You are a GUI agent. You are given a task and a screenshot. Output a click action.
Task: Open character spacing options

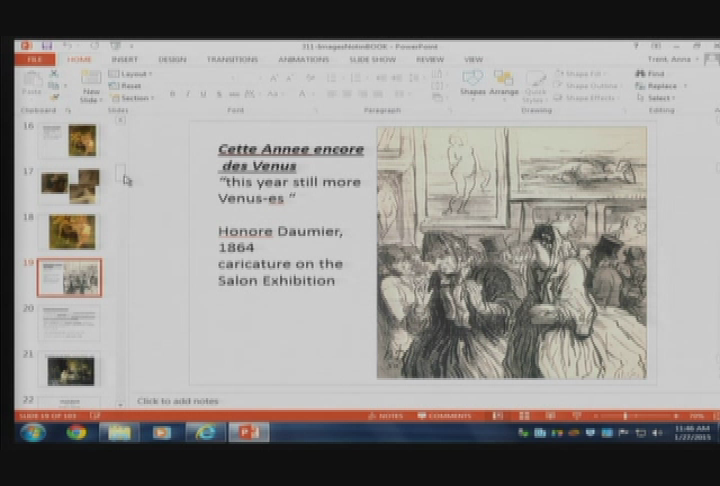250,94
